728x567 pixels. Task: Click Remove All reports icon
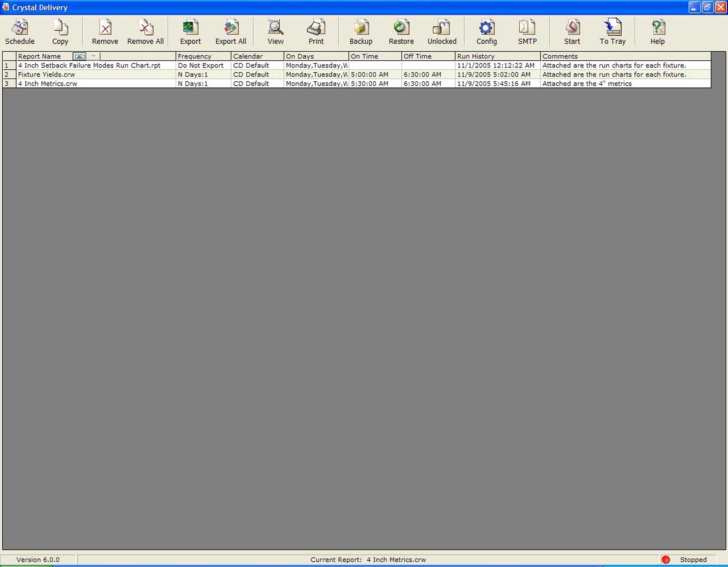pos(145,32)
